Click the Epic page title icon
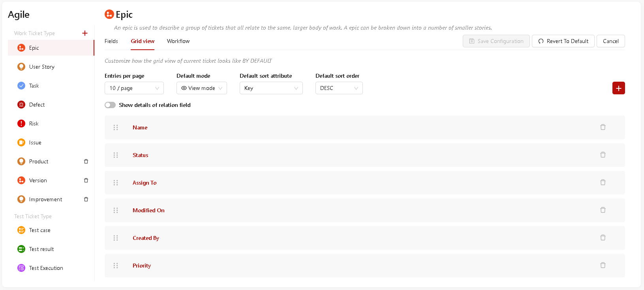Image resolution: width=644 pixels, height=290 pixels. [109, 14]
